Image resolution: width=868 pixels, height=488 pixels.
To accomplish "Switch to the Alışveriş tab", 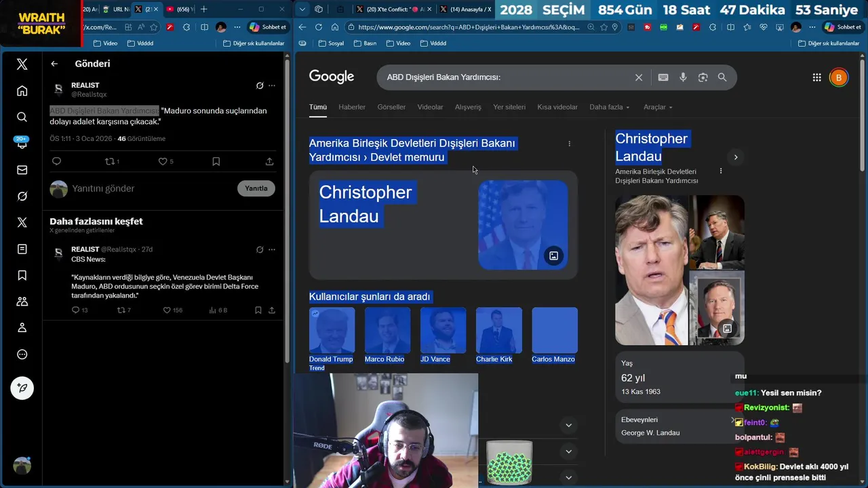I will 468,107.
